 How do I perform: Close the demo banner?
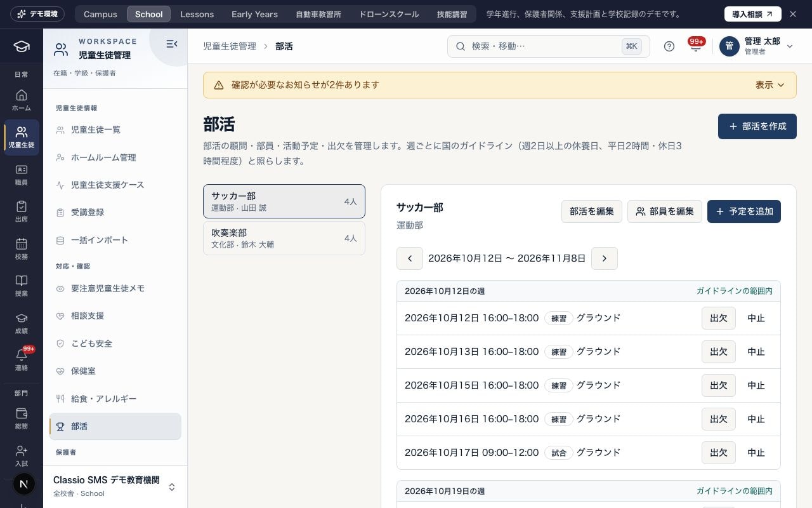[x=793, y=14]
